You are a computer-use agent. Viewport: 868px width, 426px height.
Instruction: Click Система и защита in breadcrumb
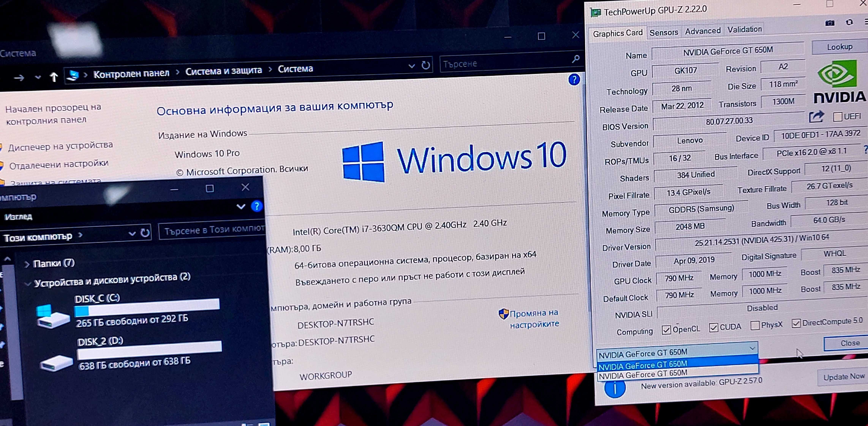[223, 71]
